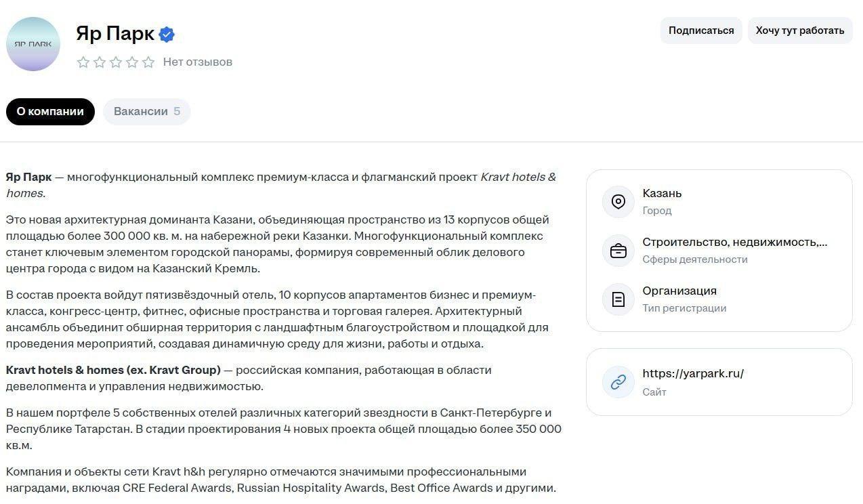
Task: Click the Яр Парк company name heading
Action: (115, 33)
